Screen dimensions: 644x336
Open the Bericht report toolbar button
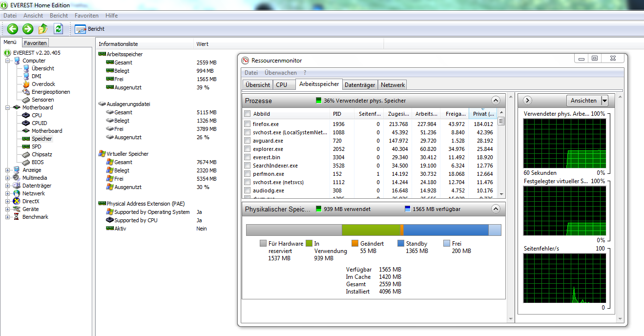click(x=90, y=29)
